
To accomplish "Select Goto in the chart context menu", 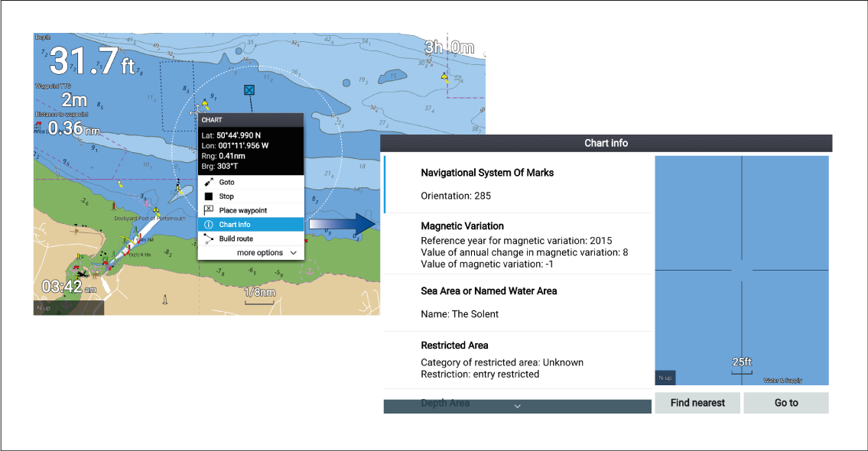I will pos(251,182).
